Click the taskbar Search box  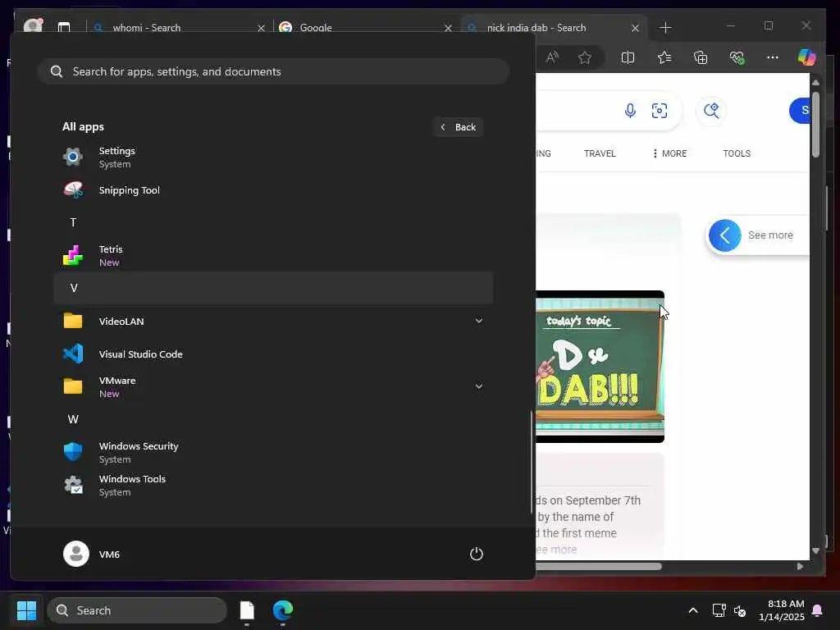(137, 610)
